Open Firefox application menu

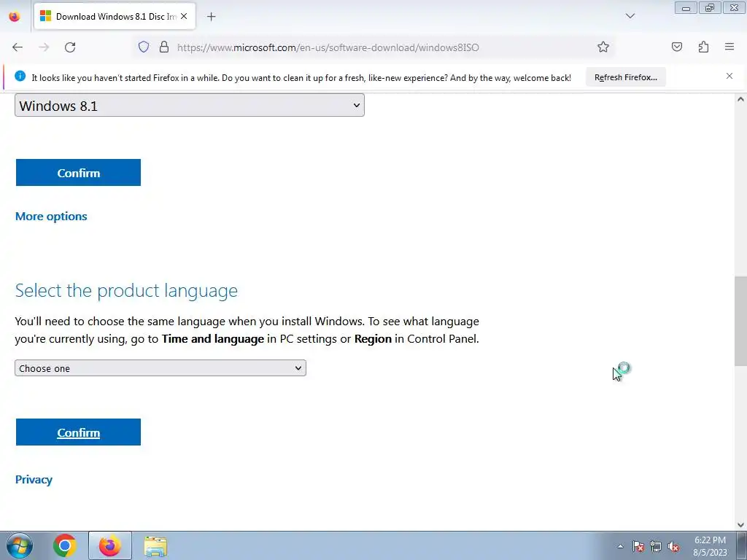[729, 47]
